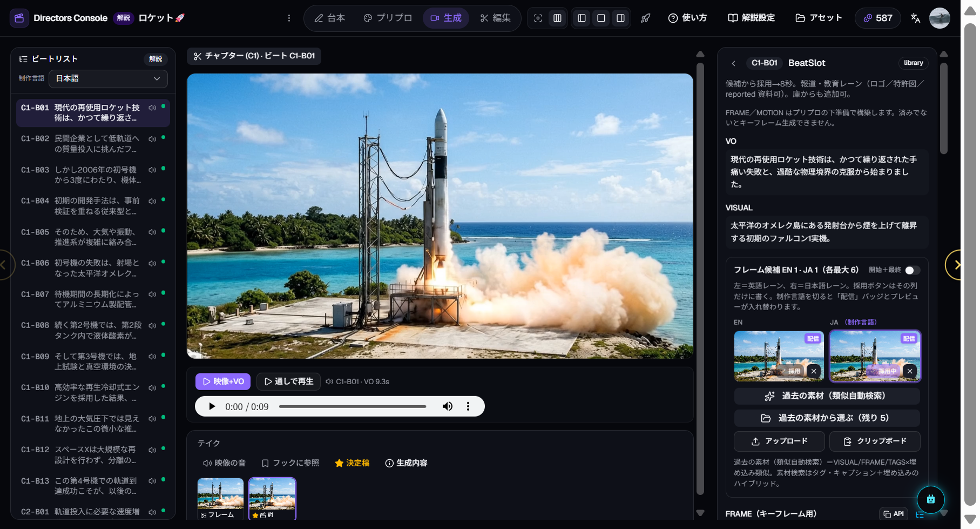Click the Directors Console logo icon
The image size is (980, 529).
19,18
